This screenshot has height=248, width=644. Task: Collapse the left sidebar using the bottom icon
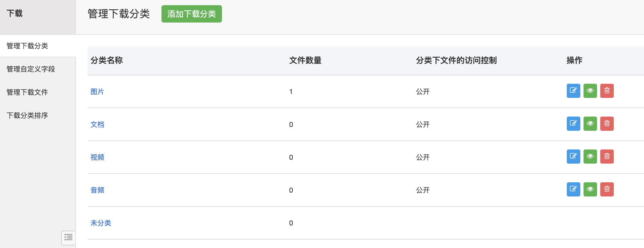[x=68, y=238]
